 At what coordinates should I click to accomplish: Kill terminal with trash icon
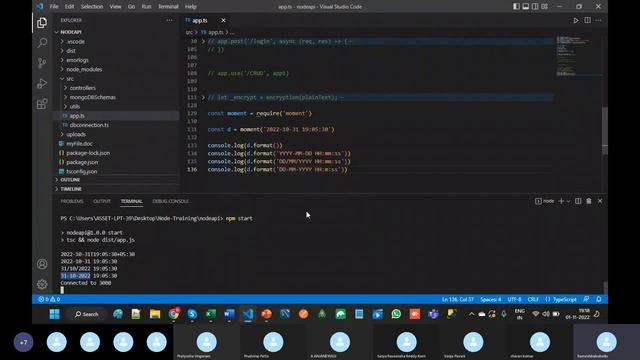click(x=589, y=201)
